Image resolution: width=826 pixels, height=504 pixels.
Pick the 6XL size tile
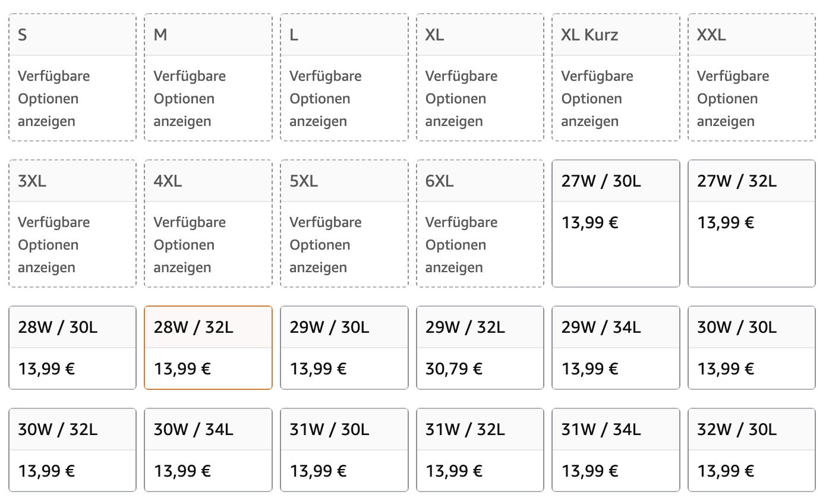point(480,223)
